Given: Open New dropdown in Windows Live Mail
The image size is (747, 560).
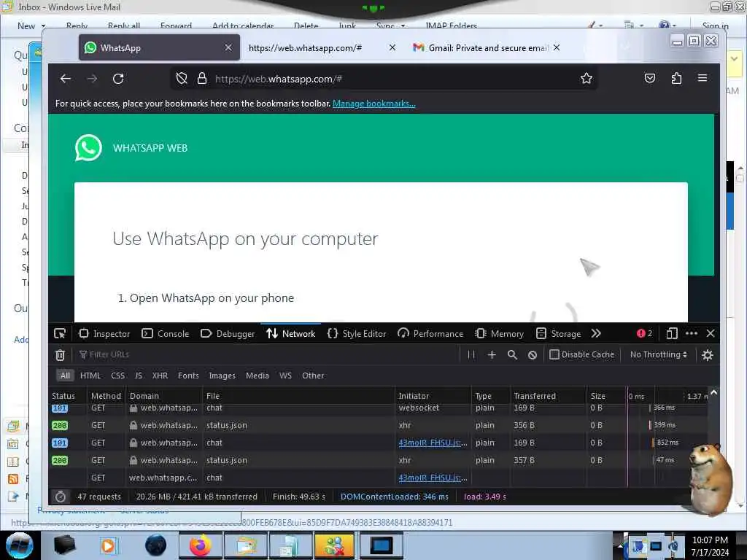Looking at the screenshot, I should pos(31,26).
